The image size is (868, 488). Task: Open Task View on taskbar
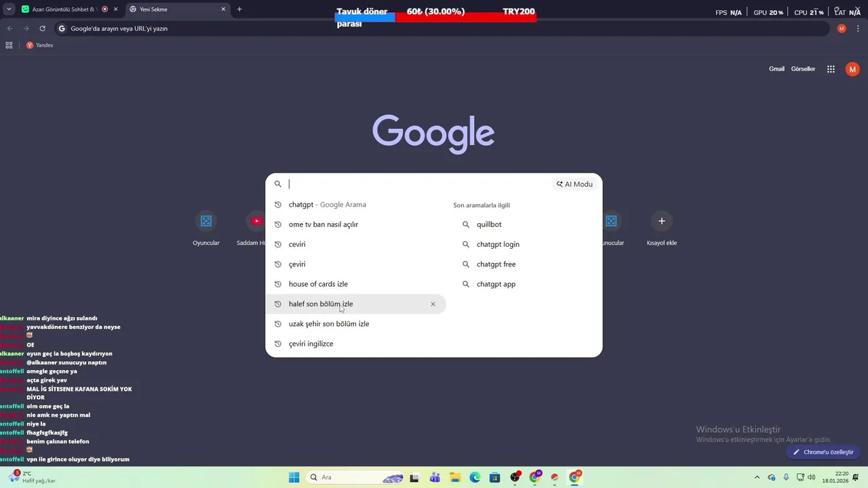point(414,477)
